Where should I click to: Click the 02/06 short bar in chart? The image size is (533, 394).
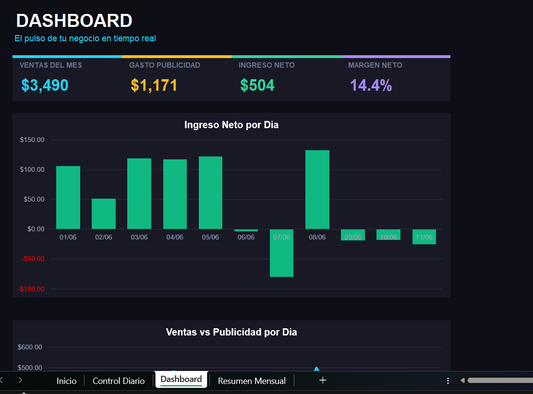tap(104, 214)
